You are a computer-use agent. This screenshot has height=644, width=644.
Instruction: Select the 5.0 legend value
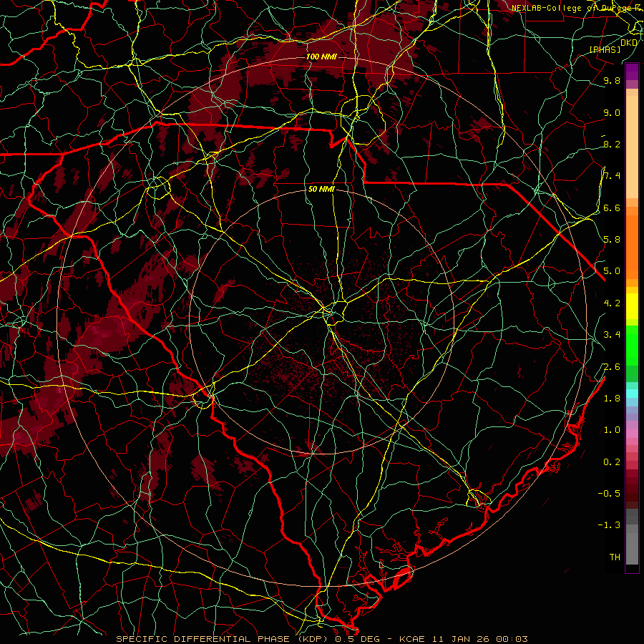(x=612, y=271)
